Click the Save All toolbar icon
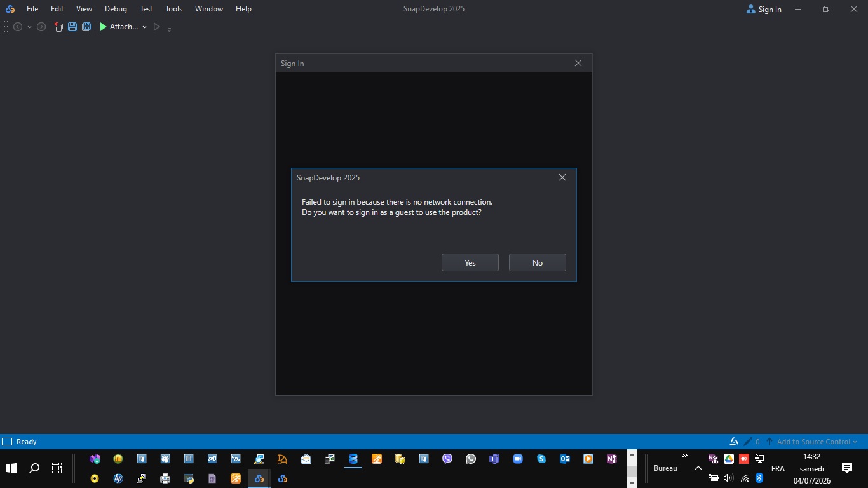This screenshot has width=868, height=488. (x=86, y=27)
